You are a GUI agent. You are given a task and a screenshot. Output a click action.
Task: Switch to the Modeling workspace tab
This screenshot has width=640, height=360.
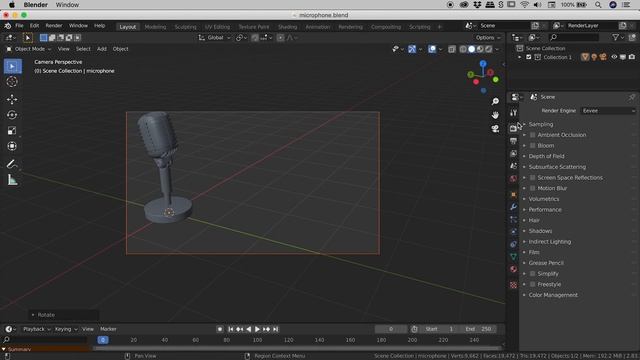pyautogui.click(x=155, y=27)
